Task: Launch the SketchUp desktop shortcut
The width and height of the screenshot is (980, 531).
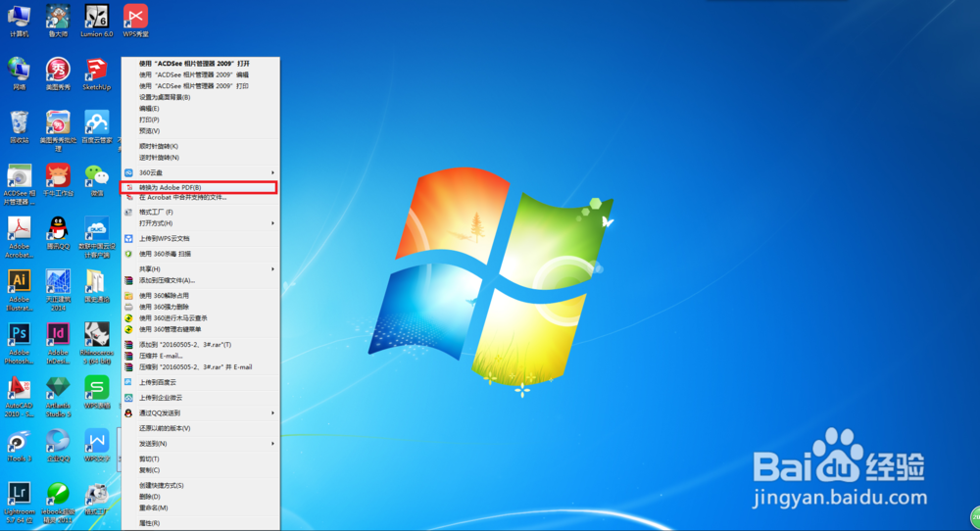Action: [x=96, y=74]
